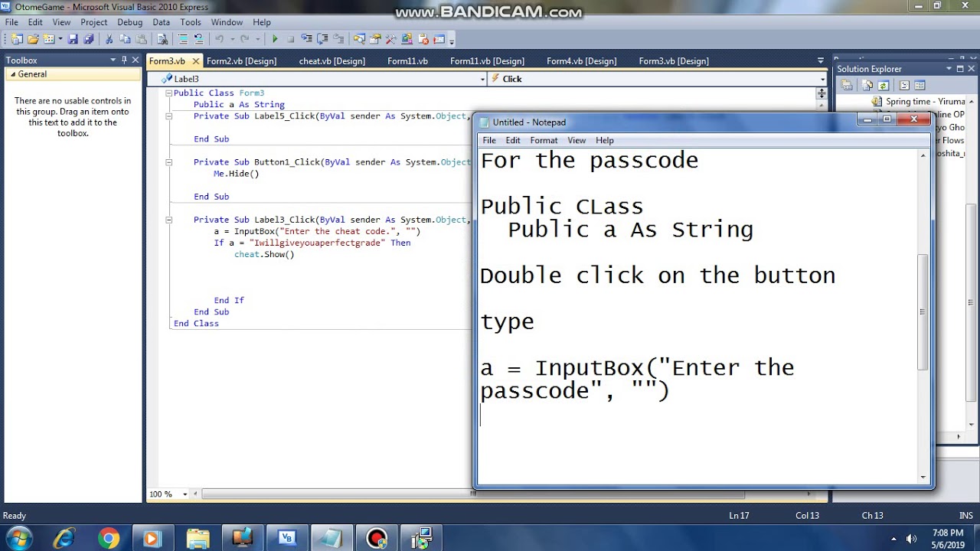Open the Project menu

click(94, 22)
